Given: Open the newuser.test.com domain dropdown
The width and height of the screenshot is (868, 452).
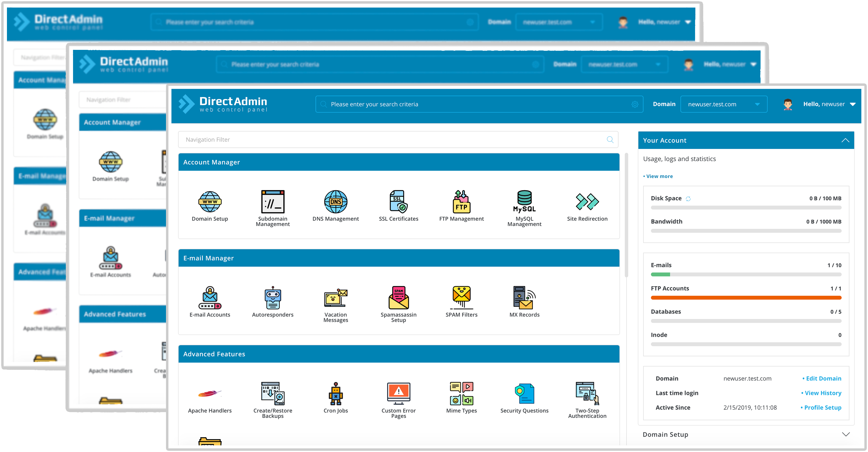Looking at the screenshot, I should pos(723,104).
